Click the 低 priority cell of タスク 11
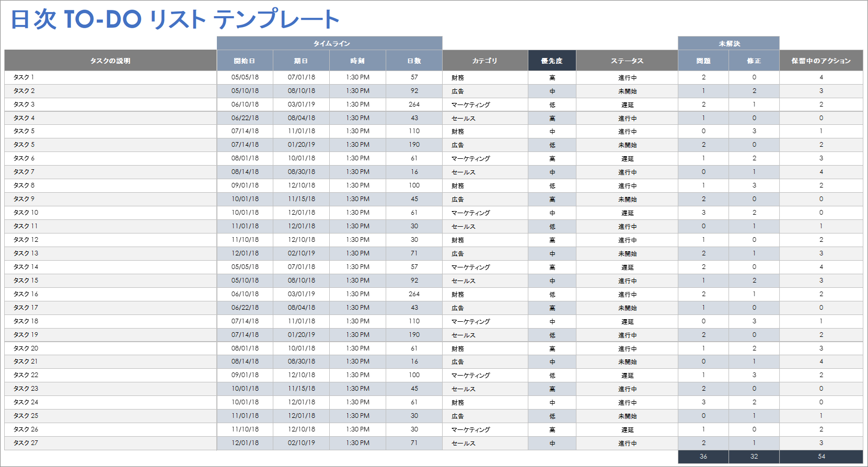This screenshot has height=467, width=868. [x=552, y=226]
